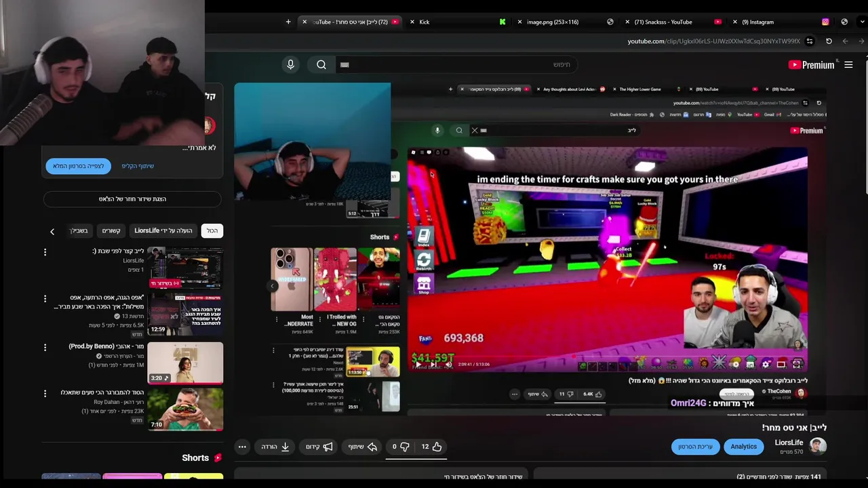Close the Kick browser tab
Screen dimensions: 868x488
coord(412,22)
